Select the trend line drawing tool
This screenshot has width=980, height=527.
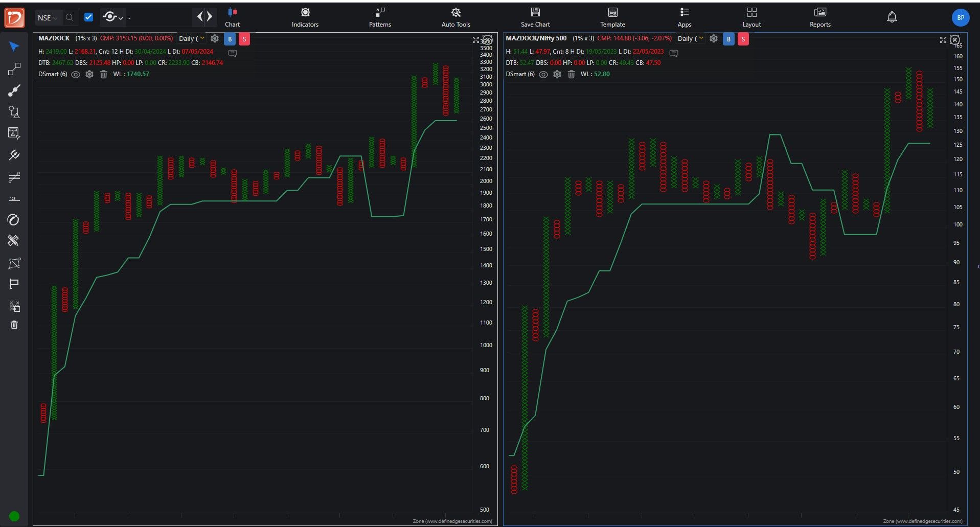[14, 69]
